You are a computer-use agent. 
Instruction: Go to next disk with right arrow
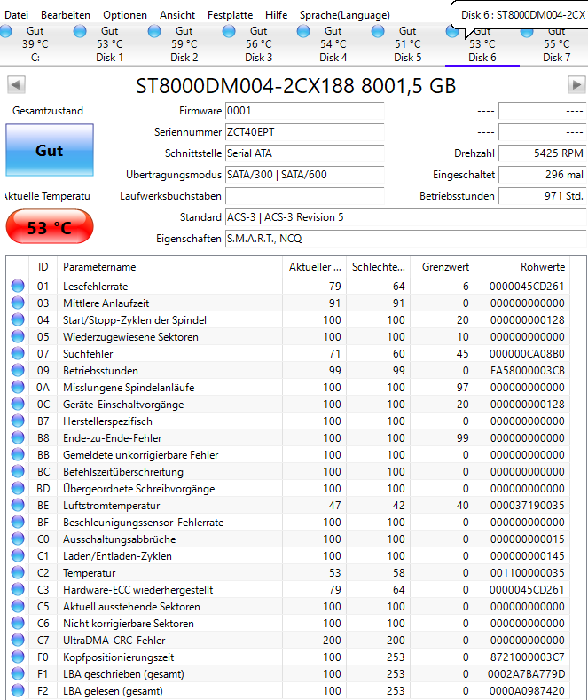(576, 85)
